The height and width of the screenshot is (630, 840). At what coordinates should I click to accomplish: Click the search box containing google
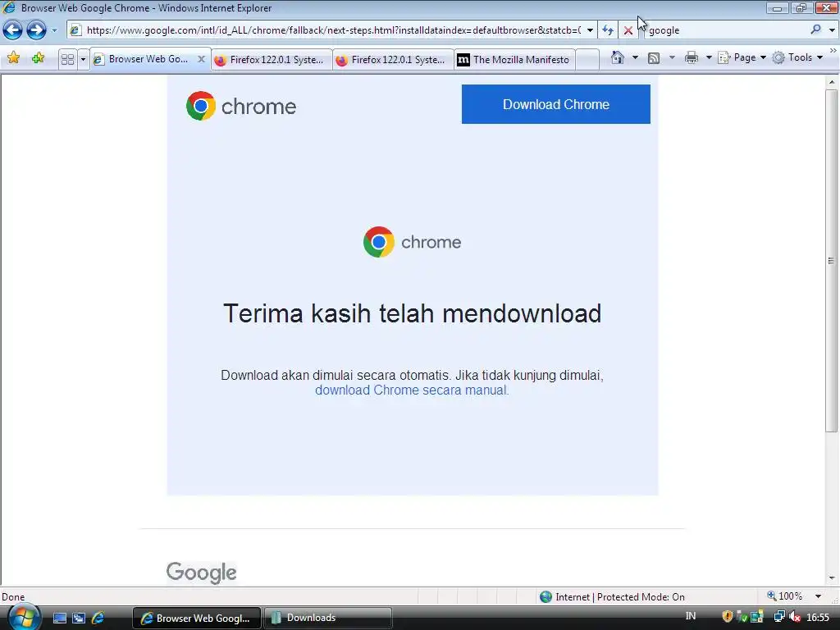726,30
